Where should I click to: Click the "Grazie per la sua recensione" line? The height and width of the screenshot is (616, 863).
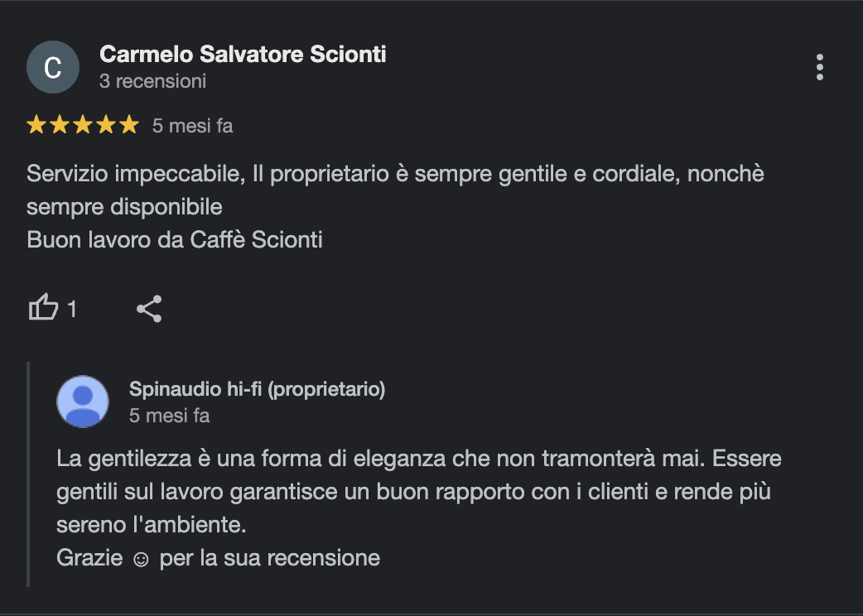[218, 558]
